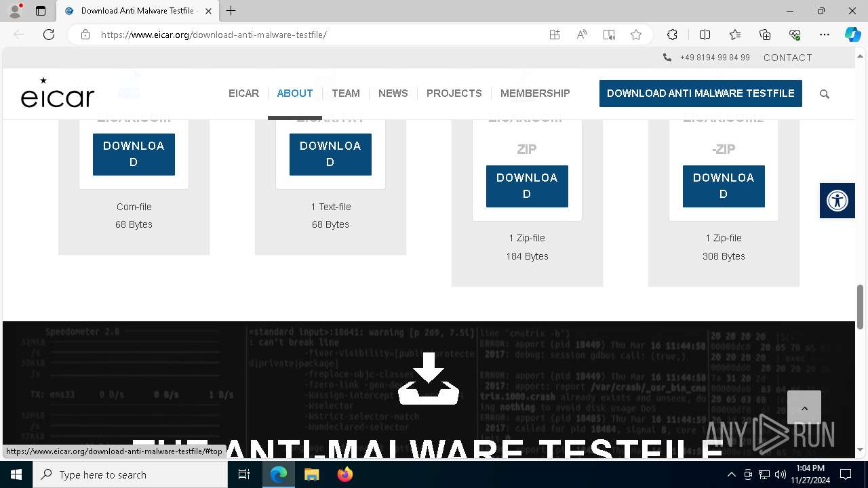Open the TEAM menu item

[346, 94]
